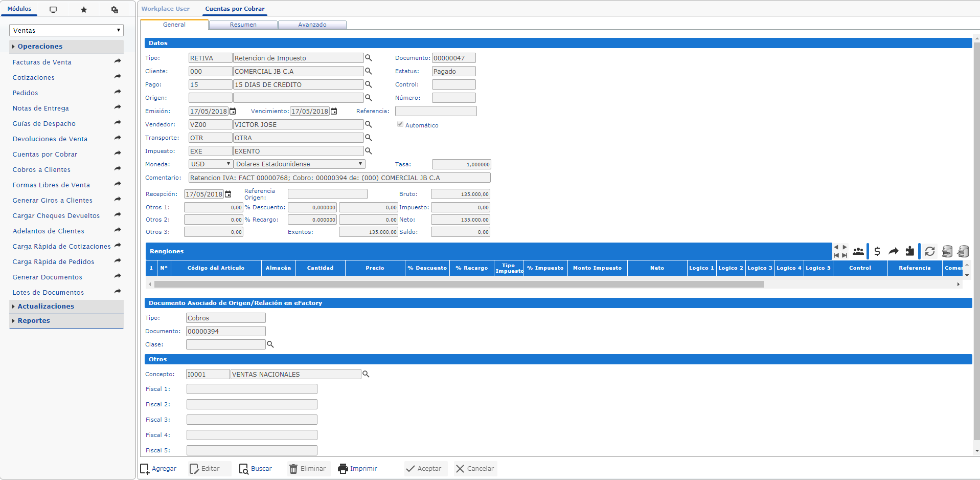Open Adelantos de Clientes in the sidebar
Image resolution: width=980 pixels, height=480 pixels.
pyautogui.click(x=49, y=231)
